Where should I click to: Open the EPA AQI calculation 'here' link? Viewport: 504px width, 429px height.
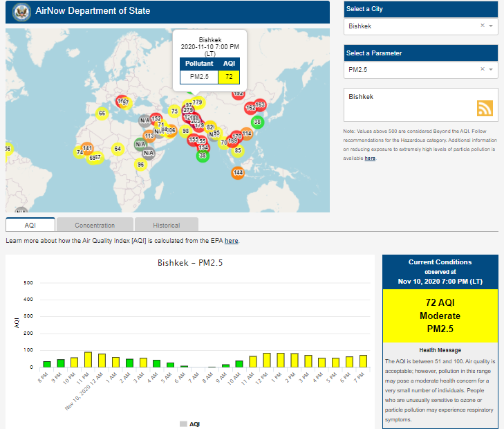(x=231, y=241)
